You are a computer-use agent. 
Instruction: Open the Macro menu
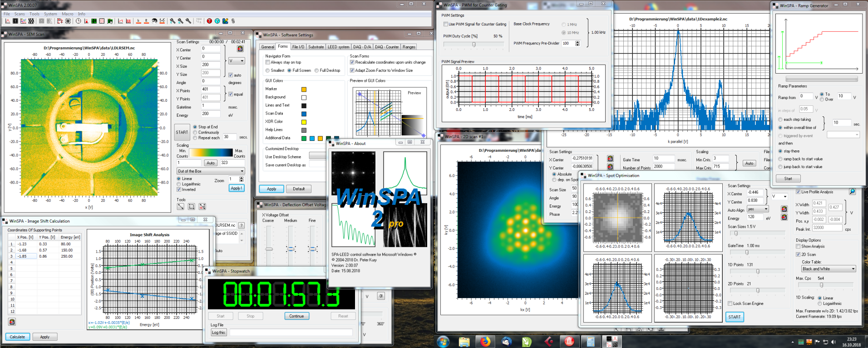pos(68,14)
